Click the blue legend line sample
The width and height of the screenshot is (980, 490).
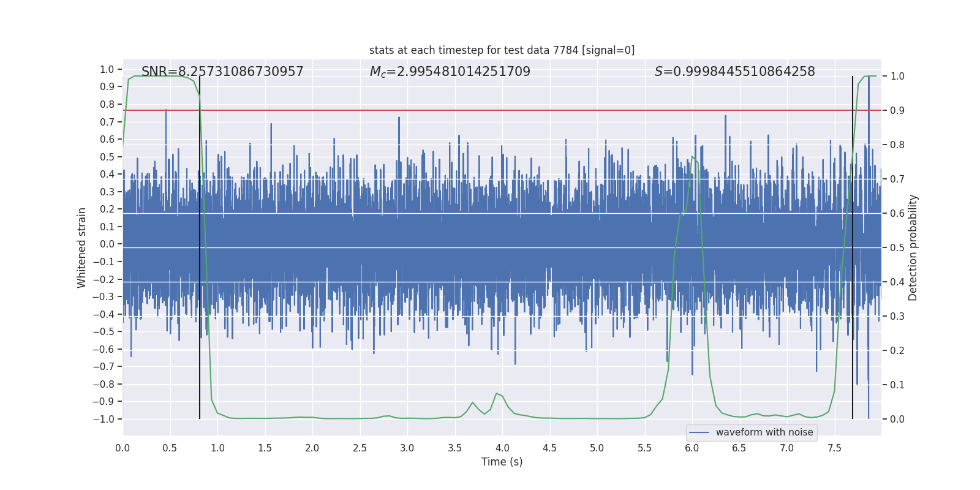(699, 432)
